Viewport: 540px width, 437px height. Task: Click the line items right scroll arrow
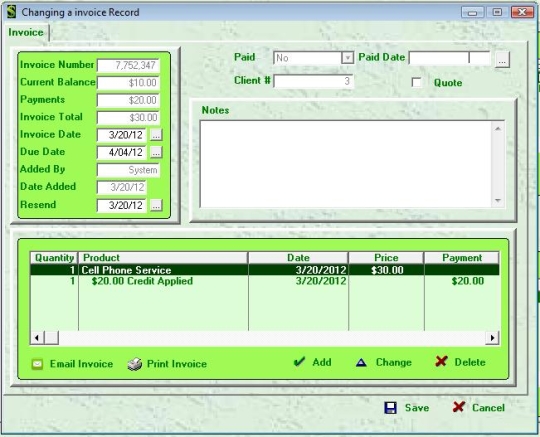pyautogui.click(x=492, y=338)
